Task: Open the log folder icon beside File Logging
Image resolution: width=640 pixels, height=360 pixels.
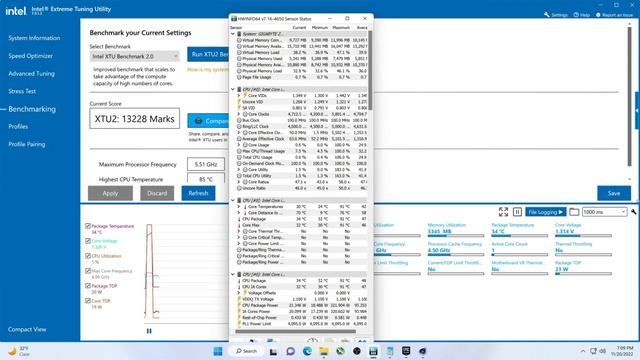Action: [574, 212]
